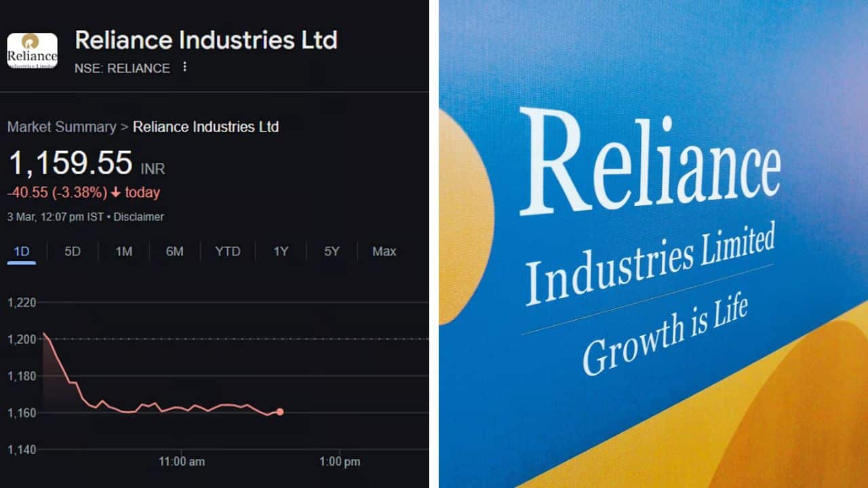Open the 6M chart period

click(174, 251)
